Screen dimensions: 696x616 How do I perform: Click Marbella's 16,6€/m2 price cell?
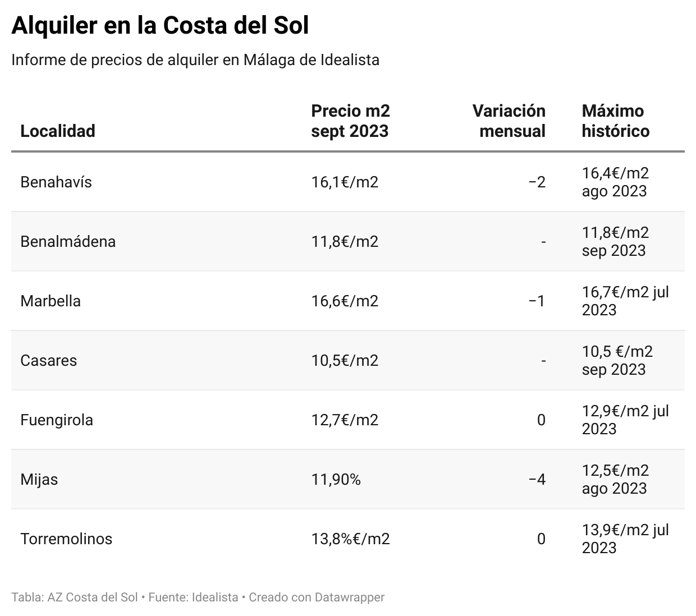[345, 301]
